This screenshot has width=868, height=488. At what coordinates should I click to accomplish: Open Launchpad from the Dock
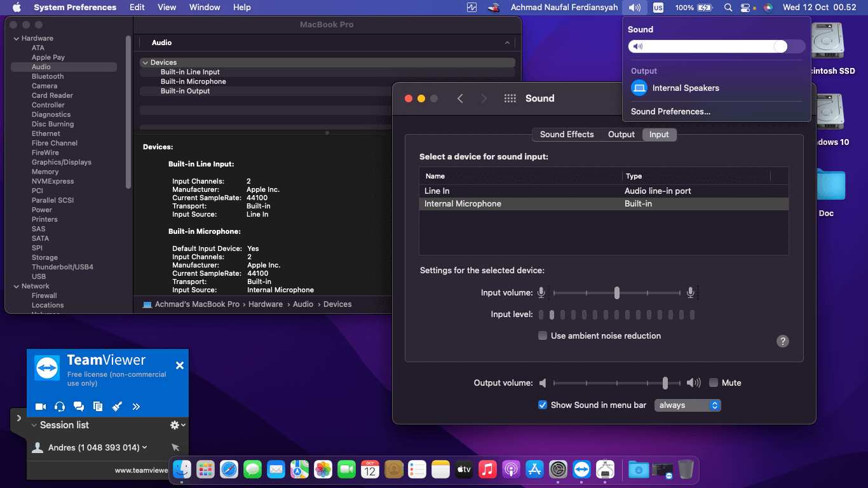pyautogui.click(x=205, y=470)
